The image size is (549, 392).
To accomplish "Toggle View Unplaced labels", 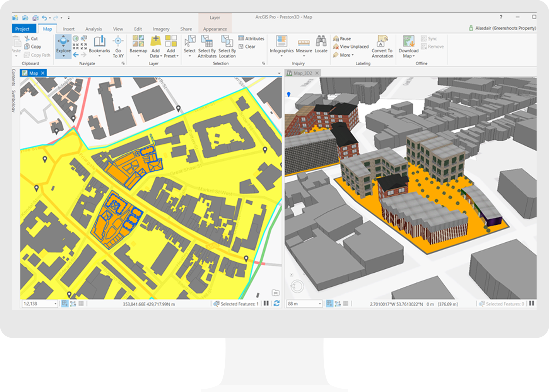I will (351, 47).
